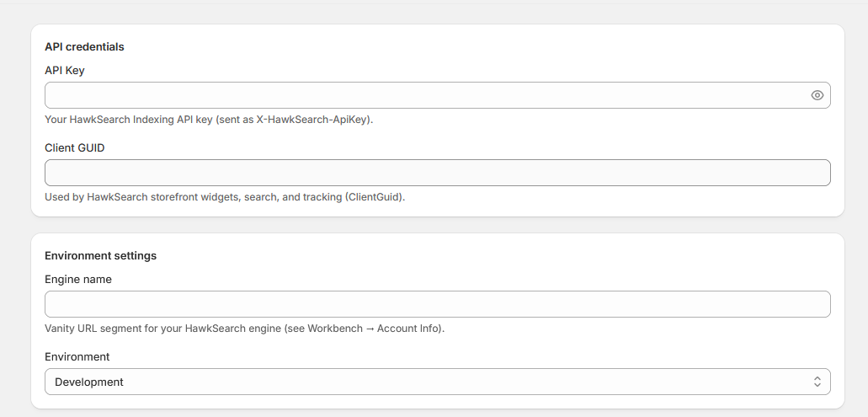Screen dimensions: 868x417
Task: Click gray page background between the cards
Action: pos(437,225)
